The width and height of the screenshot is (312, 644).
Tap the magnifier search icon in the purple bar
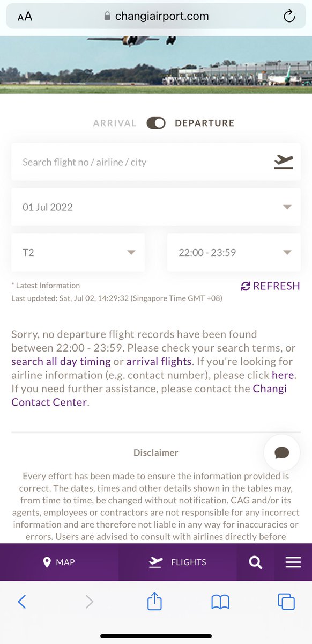(256, 562)
